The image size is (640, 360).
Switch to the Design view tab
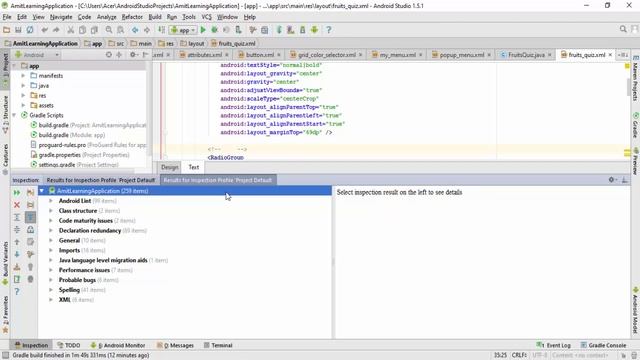point(169,167)
